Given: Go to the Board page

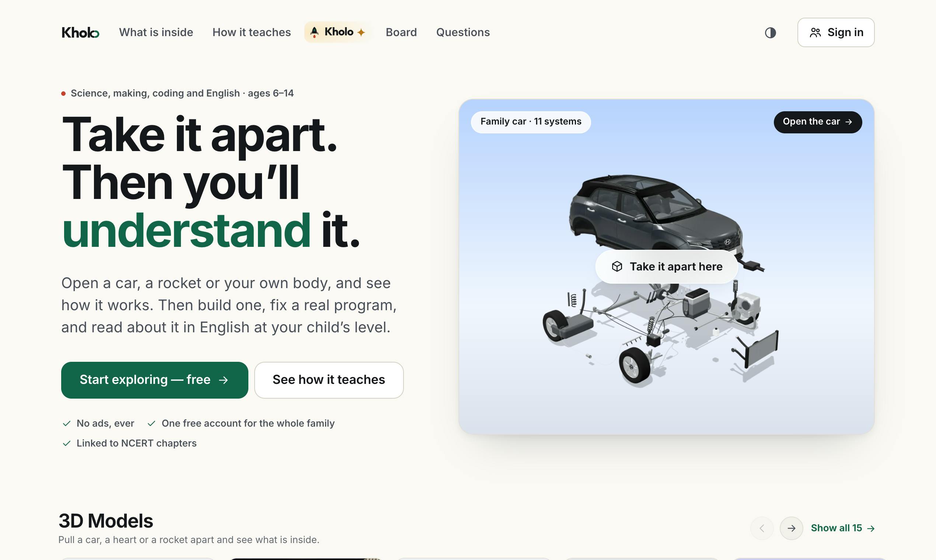Looking at the screenshot, I should (x=401, y=32).
